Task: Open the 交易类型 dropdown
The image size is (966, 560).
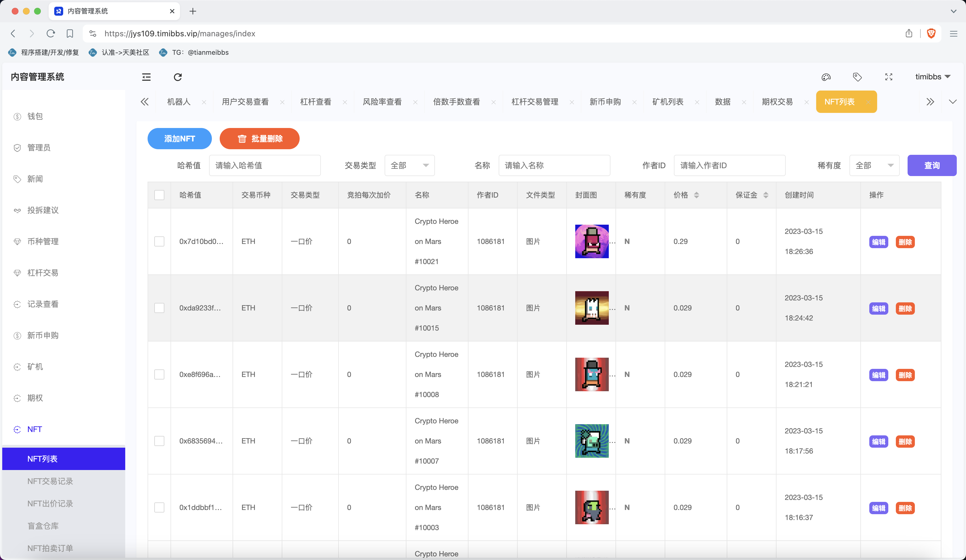Action: pyautogui.click(x=409, y=166)
